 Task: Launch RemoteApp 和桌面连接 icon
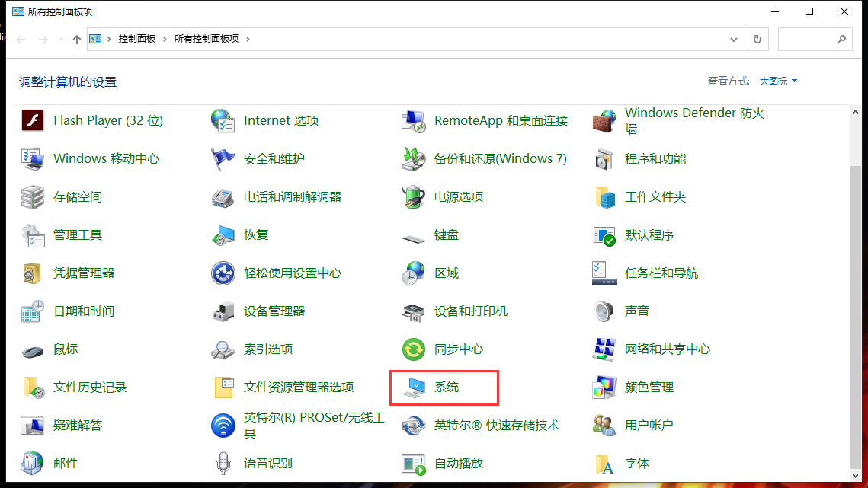point(414,120)
